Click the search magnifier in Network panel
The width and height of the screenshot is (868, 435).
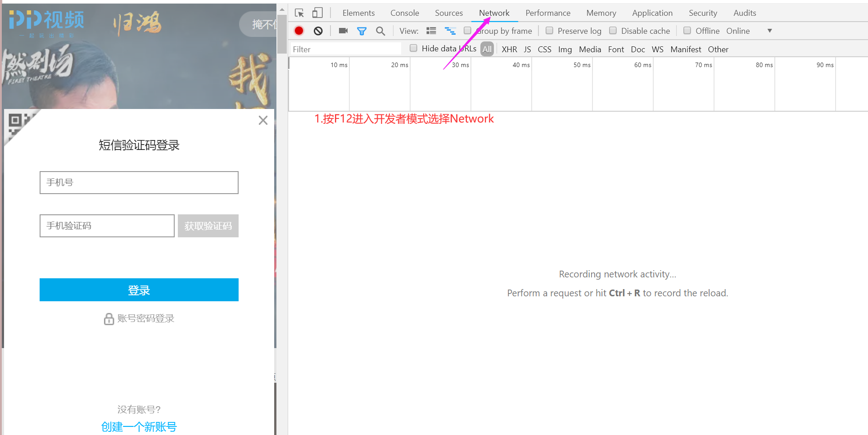[380, 31]
